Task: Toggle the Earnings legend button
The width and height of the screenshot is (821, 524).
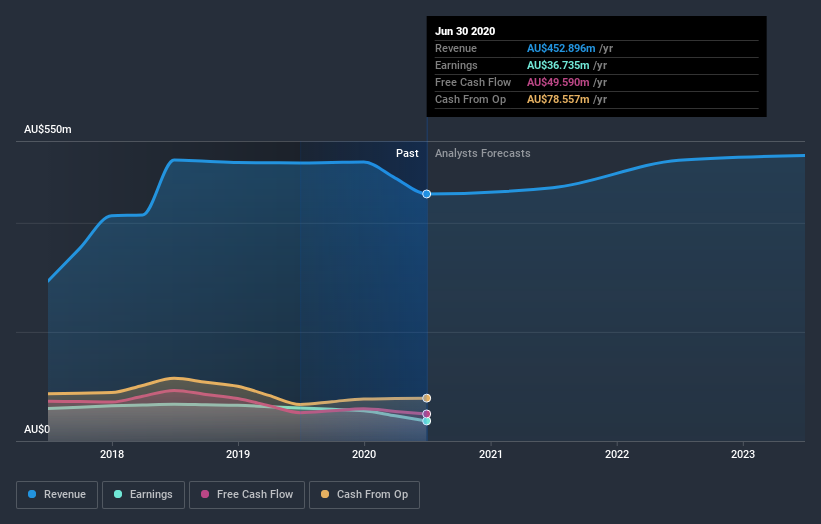Action: (143, 495)
